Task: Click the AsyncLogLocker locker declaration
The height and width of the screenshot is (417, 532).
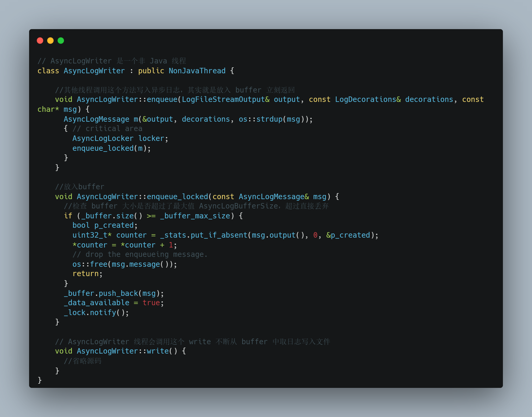Action: click(120, 138)
